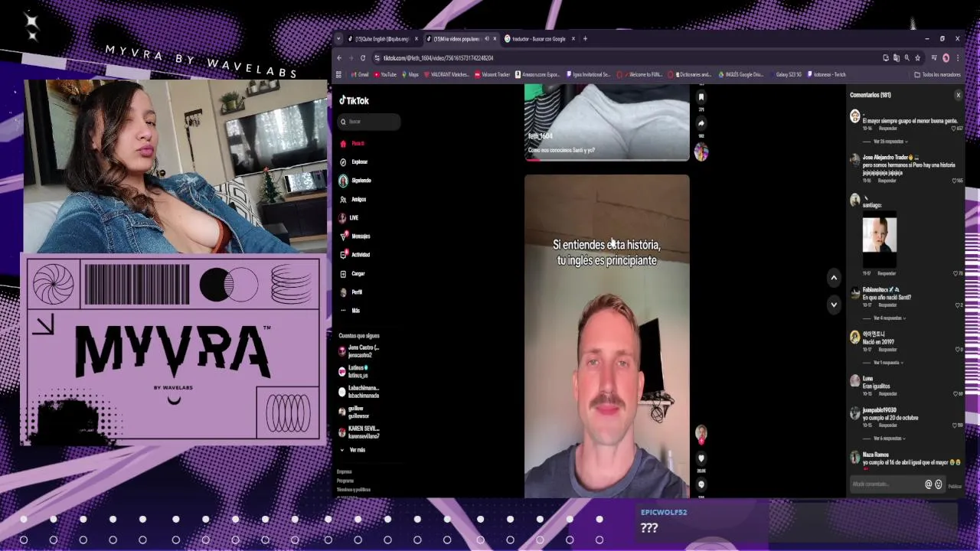Go to previous video arrow
The width and height of the screenshot is (980, 551).
[x=834, y=278]
